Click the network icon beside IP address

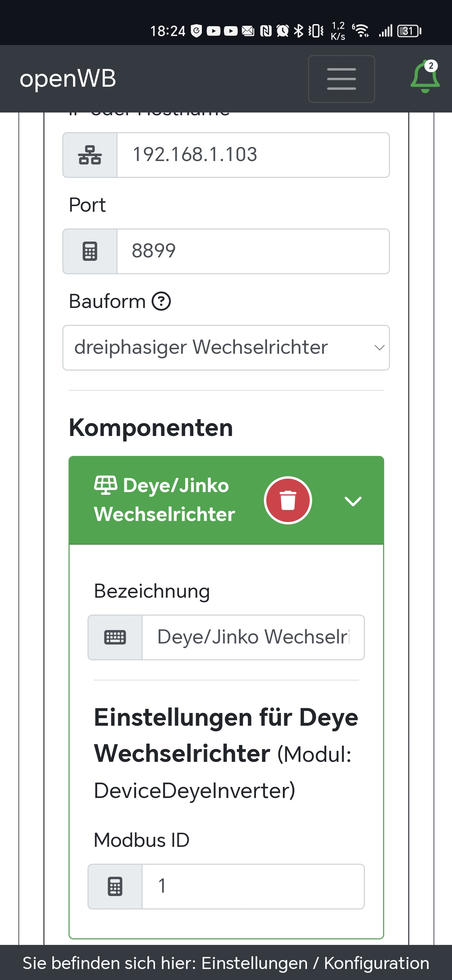[x=90, y=155]
